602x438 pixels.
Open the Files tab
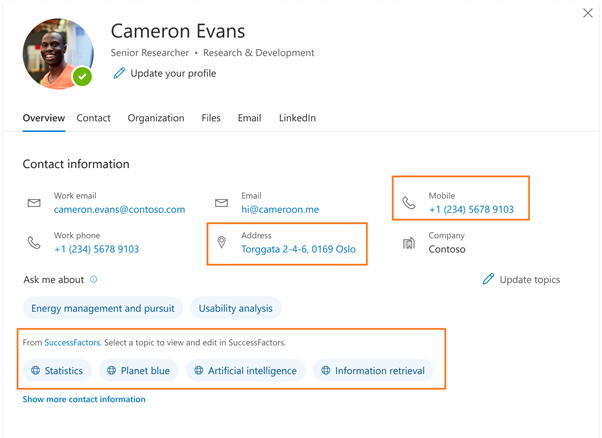point(211,118)
